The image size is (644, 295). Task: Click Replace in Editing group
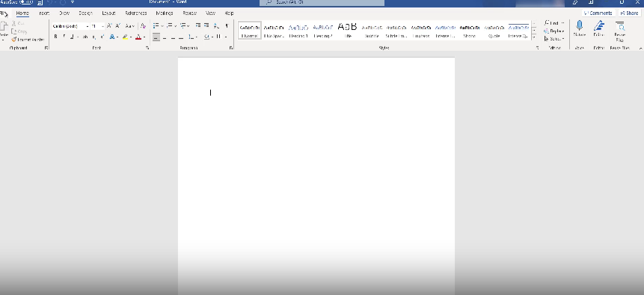coord(554,31)
